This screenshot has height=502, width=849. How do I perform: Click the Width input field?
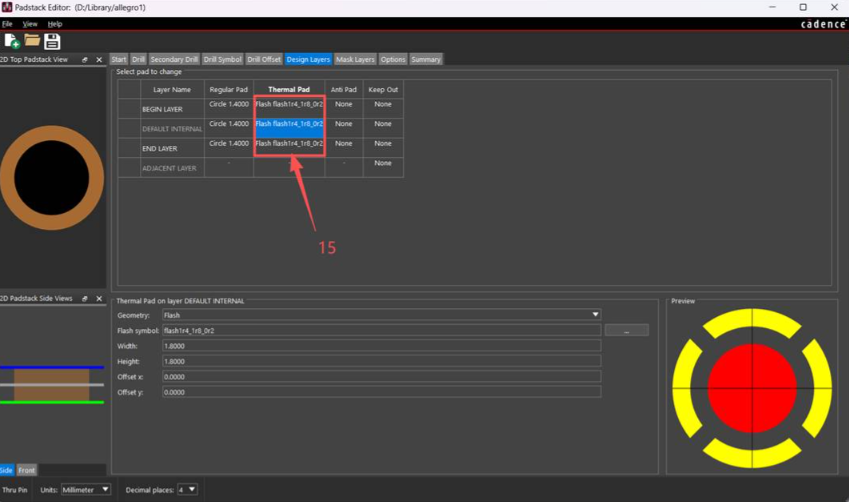381,345
